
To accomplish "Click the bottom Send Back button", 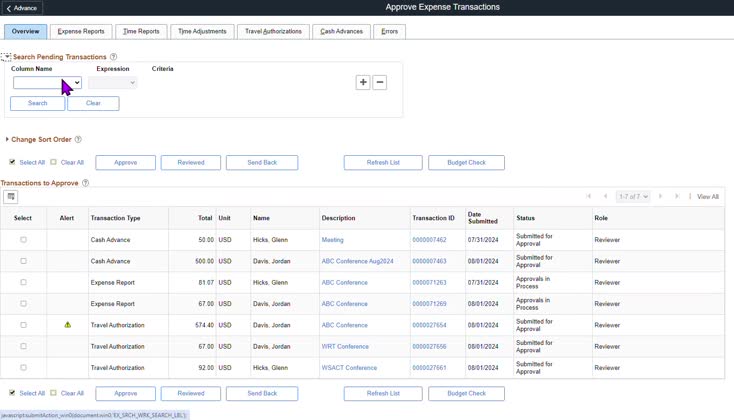I will [262, 393].
